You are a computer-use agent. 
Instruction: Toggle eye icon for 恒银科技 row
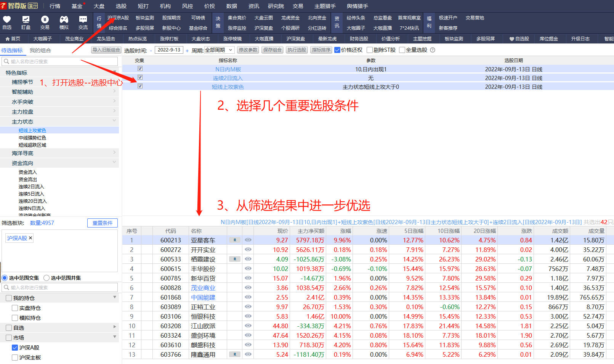click(248, 316)
